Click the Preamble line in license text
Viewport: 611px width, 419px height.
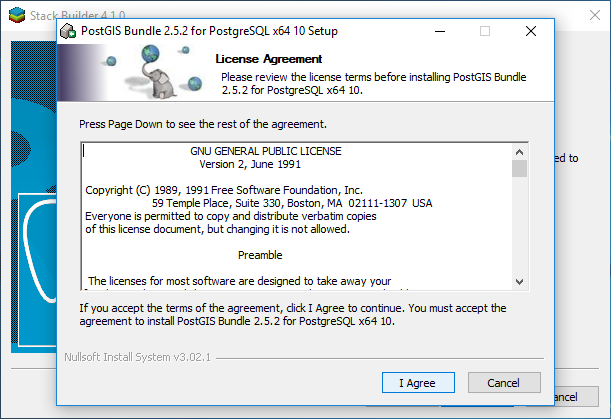(x=260, y=255)
